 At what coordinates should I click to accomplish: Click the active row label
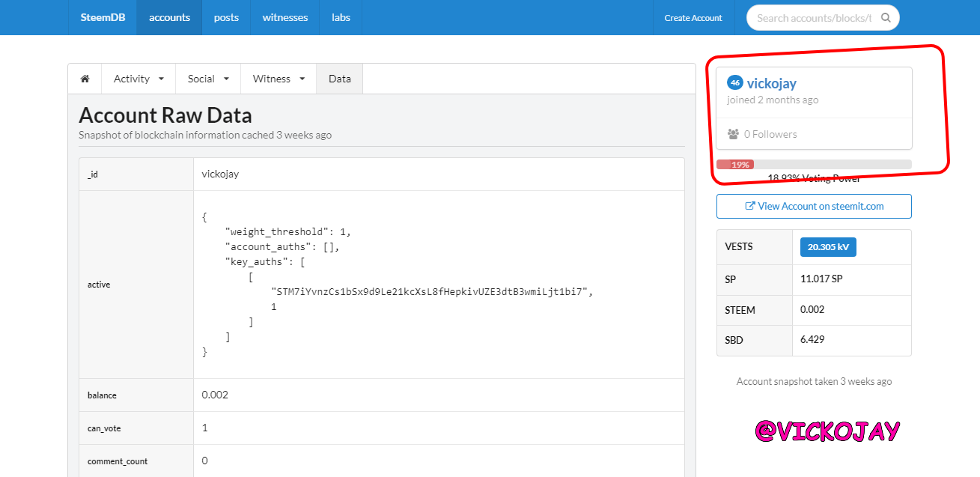coord(99,285)
